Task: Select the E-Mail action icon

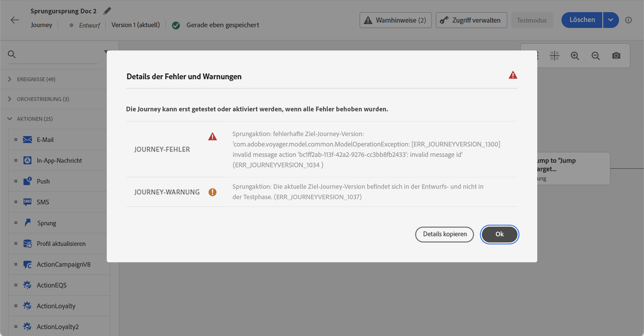Action: 27,140
